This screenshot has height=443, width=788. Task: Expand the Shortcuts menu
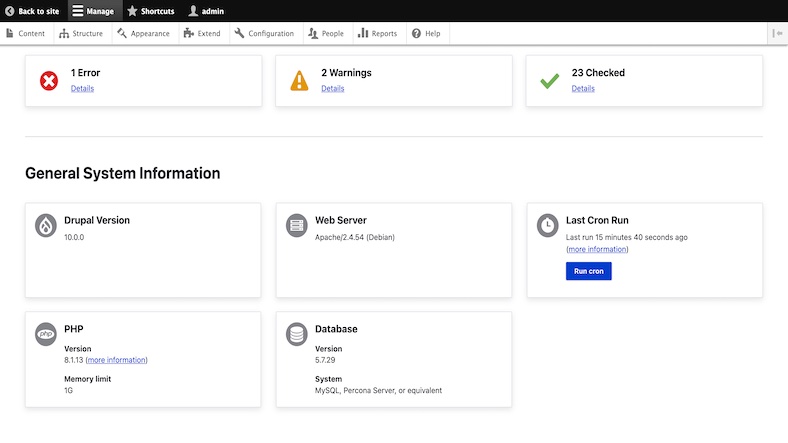click(x=152, y=11)
